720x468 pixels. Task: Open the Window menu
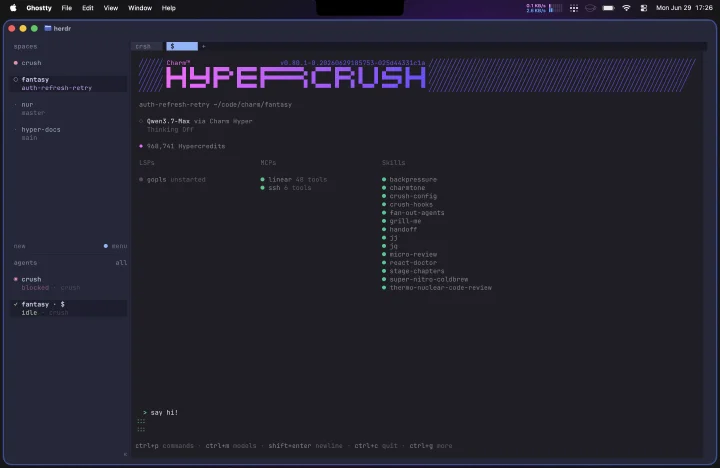pos(140,8)
